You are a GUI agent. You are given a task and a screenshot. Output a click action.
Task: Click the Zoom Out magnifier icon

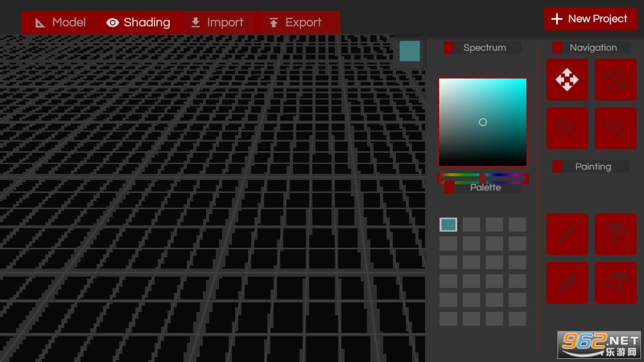616,128
